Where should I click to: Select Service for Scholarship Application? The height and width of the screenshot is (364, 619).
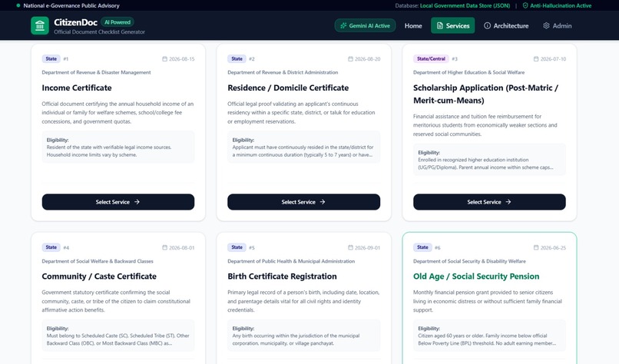[489, 202]
